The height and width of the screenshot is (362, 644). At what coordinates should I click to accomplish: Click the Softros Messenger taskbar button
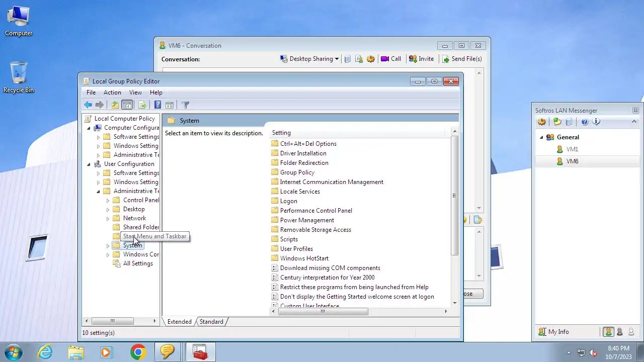click(x=168, y=352)
